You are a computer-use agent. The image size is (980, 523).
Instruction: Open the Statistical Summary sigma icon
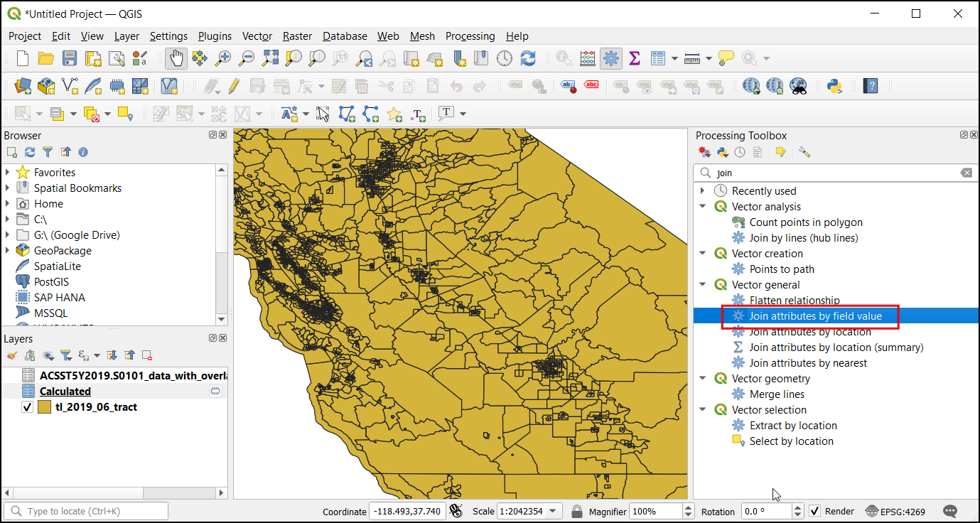[635, 58]
